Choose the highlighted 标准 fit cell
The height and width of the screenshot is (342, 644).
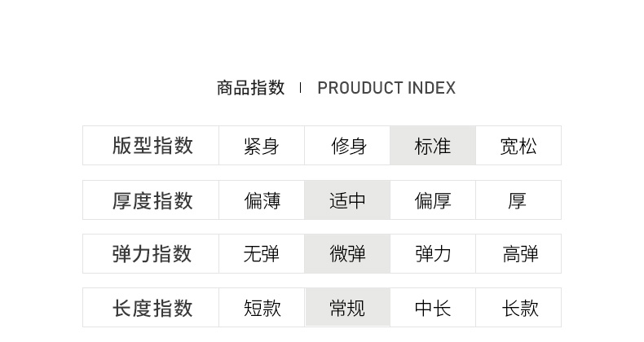pos(433,147)
